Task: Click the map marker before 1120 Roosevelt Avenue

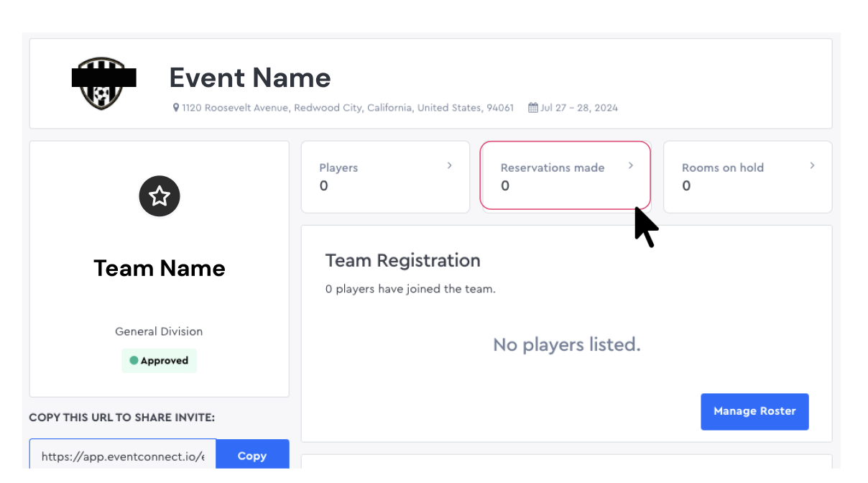Action: [176, 107]
